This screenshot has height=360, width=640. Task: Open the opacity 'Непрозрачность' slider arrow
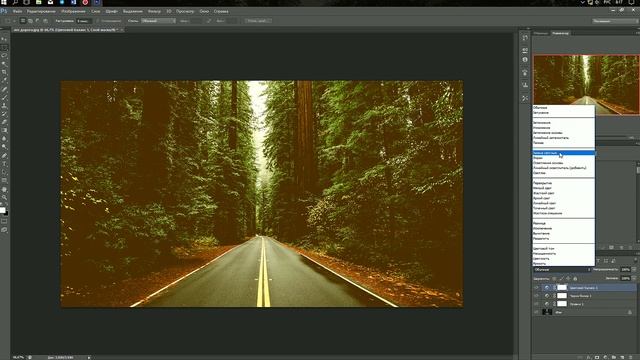tap(634, 269)
